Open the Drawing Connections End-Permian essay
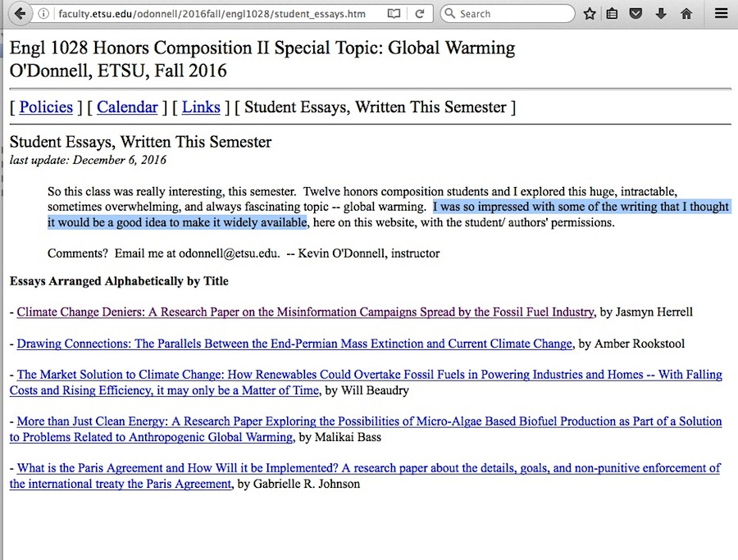738x560 pixels. 294,344
